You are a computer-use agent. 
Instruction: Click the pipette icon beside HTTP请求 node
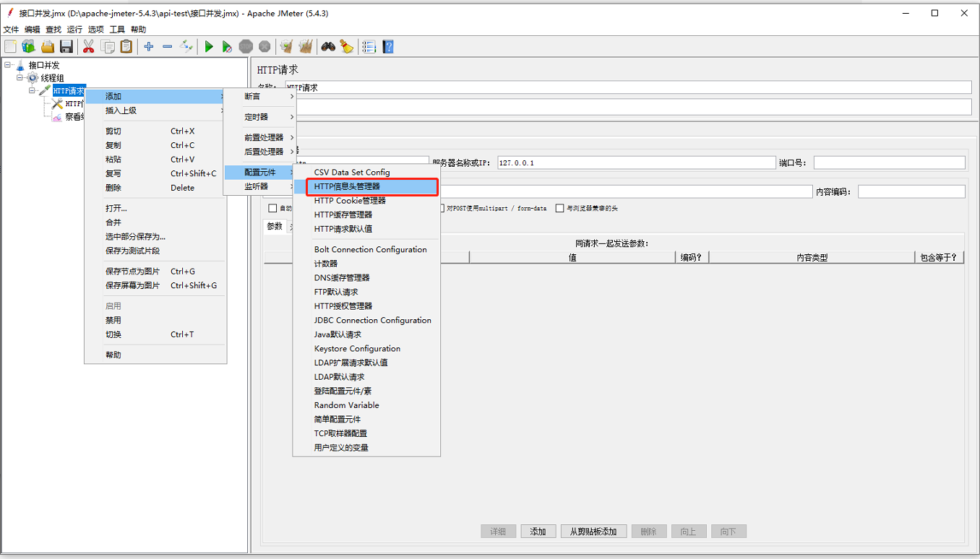click(x=45, y=91)
